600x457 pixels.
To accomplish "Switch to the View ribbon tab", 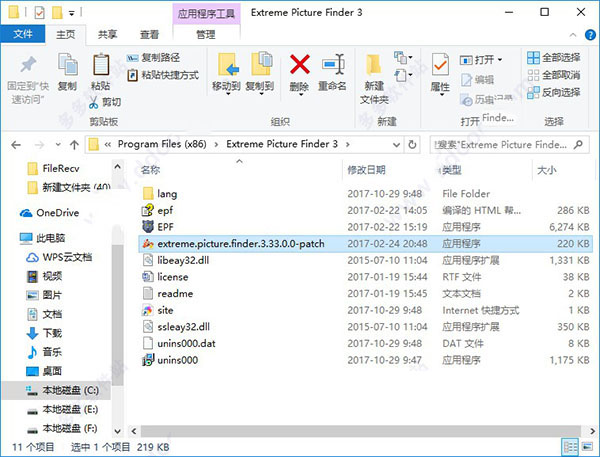I will click(x=149, y=34).
